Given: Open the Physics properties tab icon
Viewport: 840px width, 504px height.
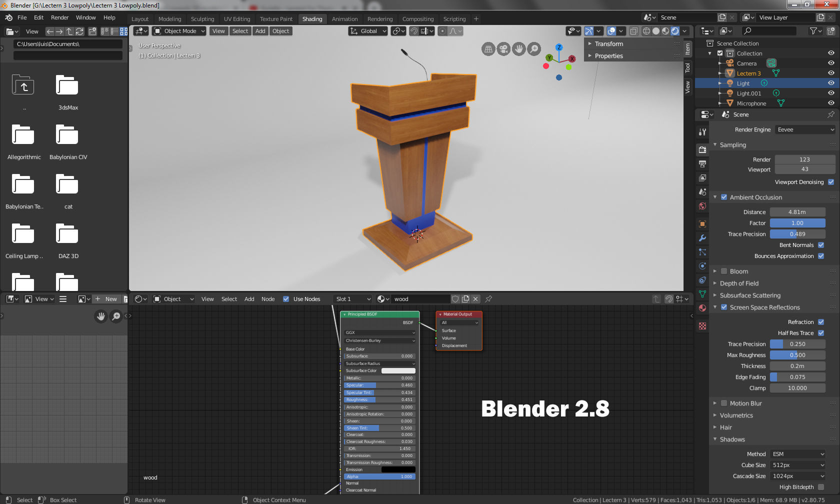Looking at the screenshot, I should [702, 266].
